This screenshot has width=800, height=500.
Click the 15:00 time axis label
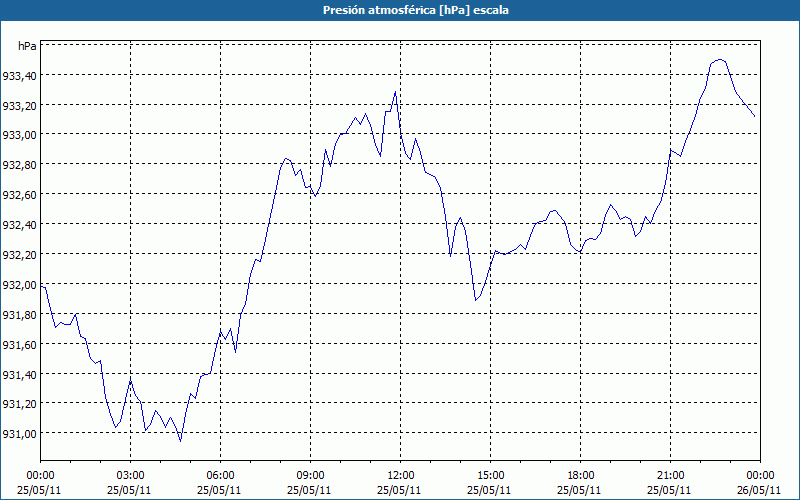490,476
